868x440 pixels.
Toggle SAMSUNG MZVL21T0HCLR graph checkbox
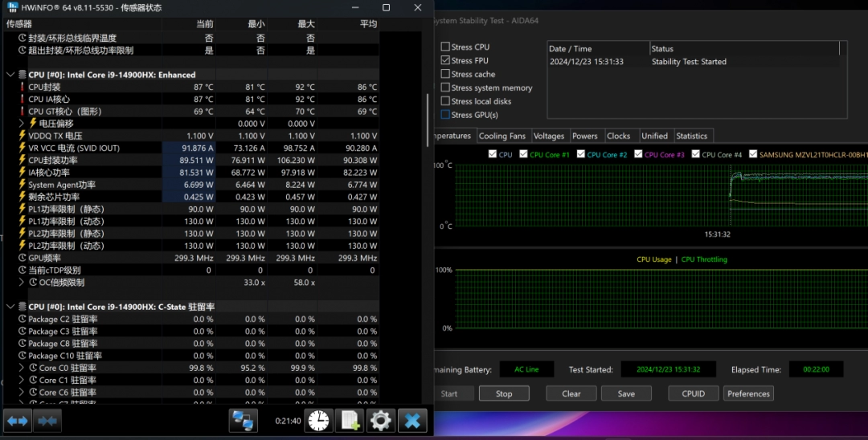tap(753, 154)
